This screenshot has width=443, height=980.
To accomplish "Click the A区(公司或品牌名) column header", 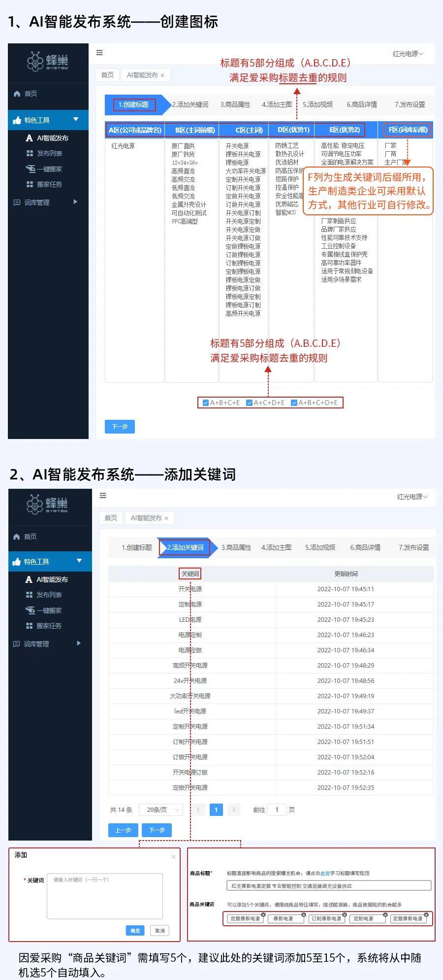I will click(x=135, y=130).
